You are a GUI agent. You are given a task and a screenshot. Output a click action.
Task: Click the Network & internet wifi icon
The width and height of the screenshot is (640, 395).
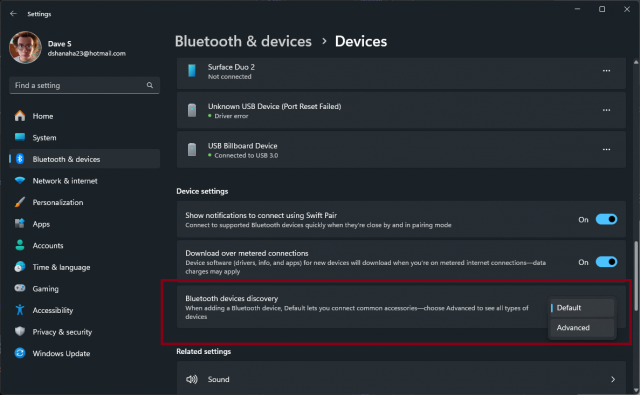[x=20, y=180]
